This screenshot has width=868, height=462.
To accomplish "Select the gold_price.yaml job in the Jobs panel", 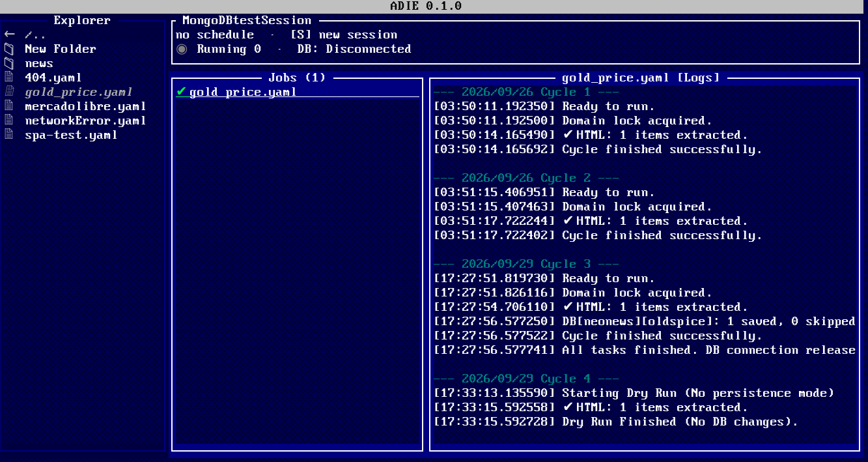I will pos(298,92).
